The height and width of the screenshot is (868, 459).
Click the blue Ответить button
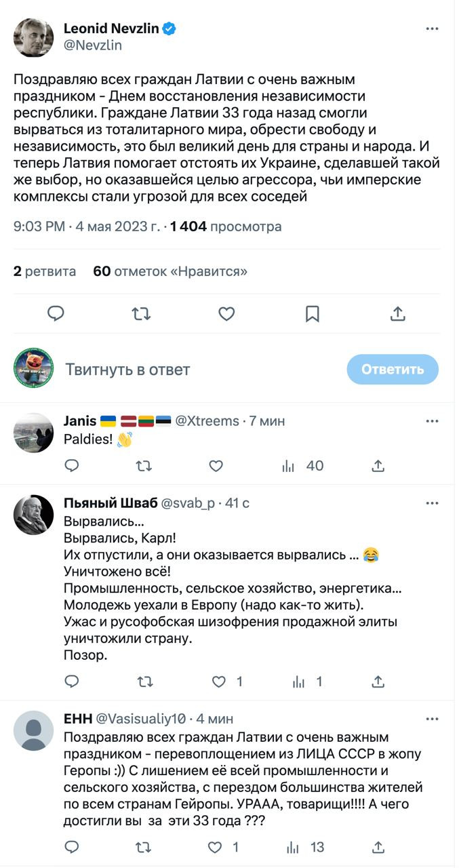[x=393, y=370]
